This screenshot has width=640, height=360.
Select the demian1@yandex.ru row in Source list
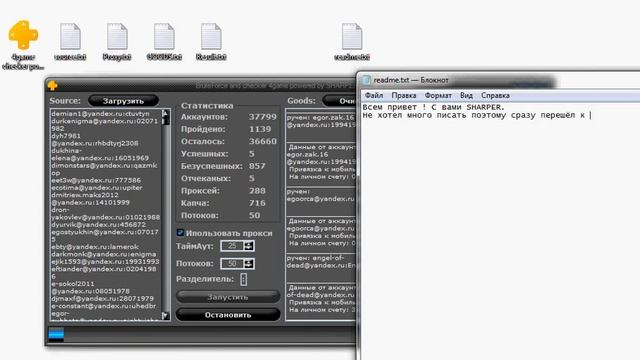(100, 113)
